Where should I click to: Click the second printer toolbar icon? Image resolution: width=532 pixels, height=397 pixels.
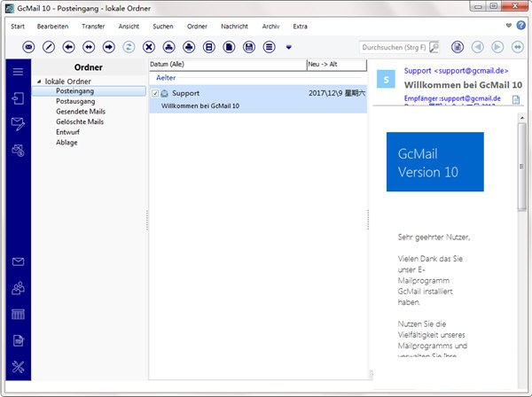pos(189,47)
